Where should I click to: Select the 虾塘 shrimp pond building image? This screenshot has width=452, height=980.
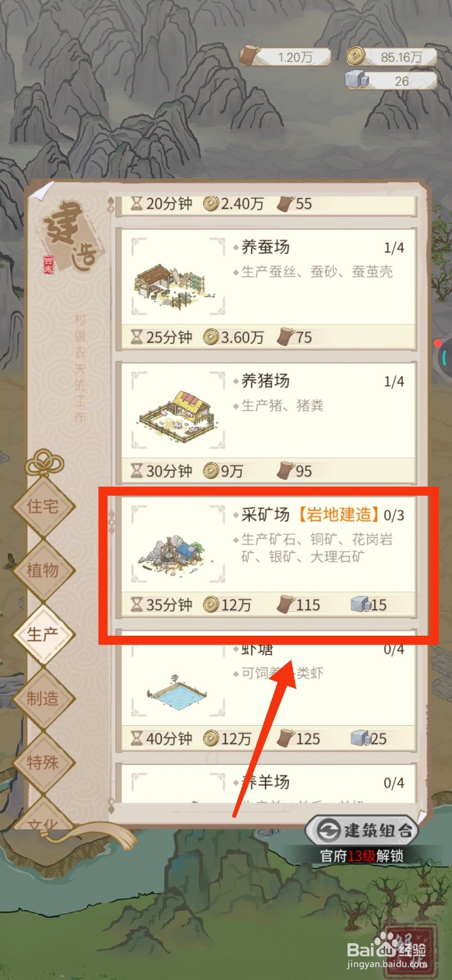point(178,690)
